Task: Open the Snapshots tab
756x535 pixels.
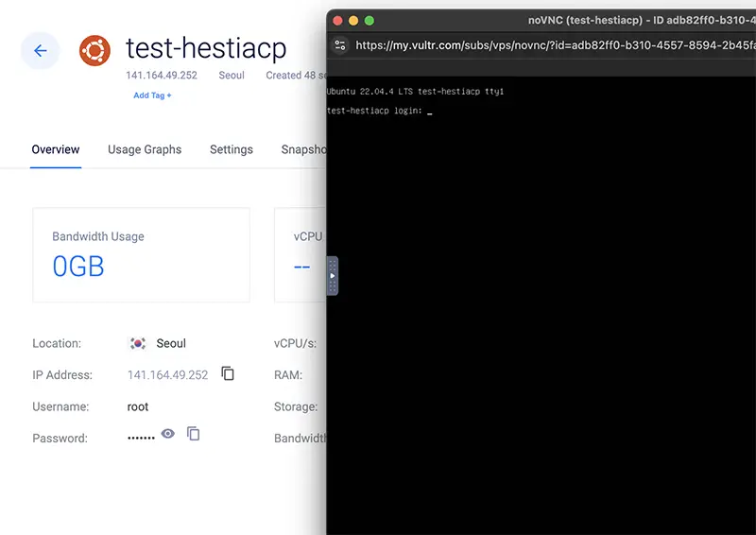Action: coord(303,149)
